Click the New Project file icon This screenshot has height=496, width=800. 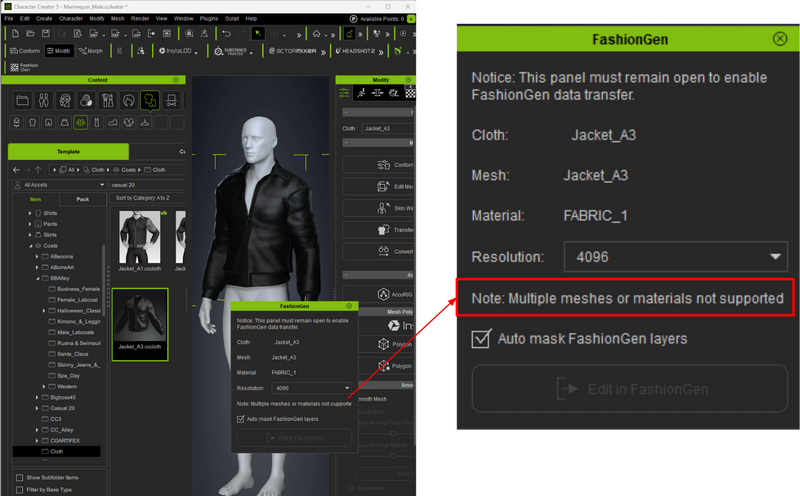15,34
